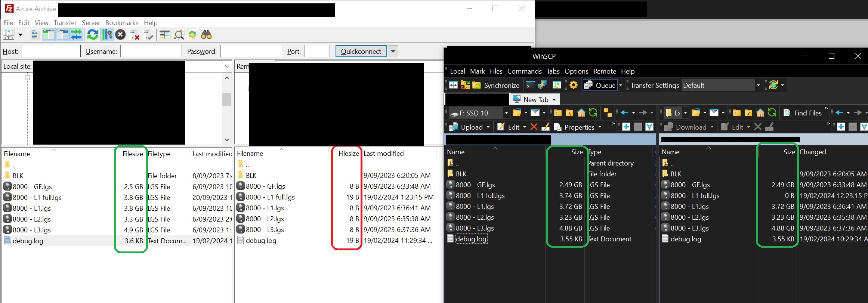The image size is (868, 303).
Task: Refresh WinSCP local panel
Action: (x=593, y=113)
